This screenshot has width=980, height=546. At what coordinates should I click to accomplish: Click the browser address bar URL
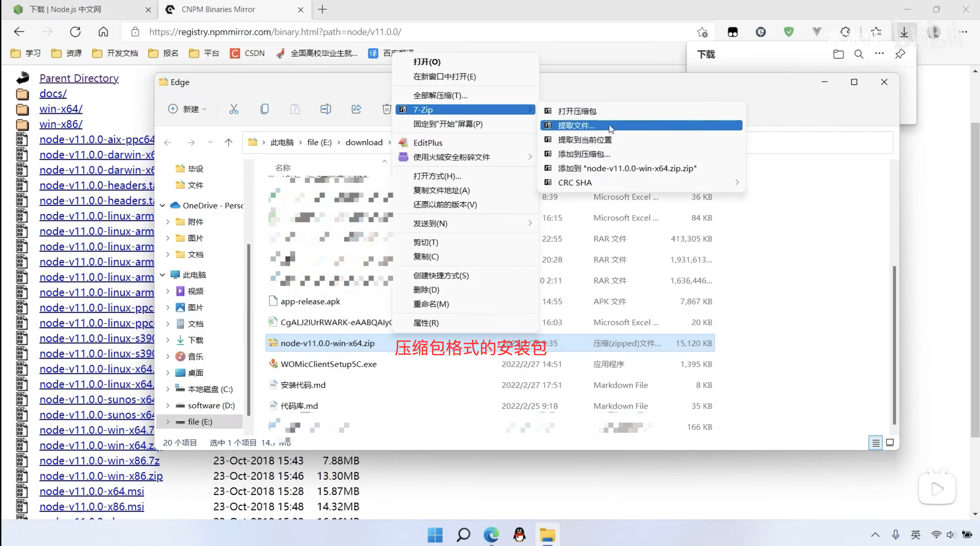[275, 32]
